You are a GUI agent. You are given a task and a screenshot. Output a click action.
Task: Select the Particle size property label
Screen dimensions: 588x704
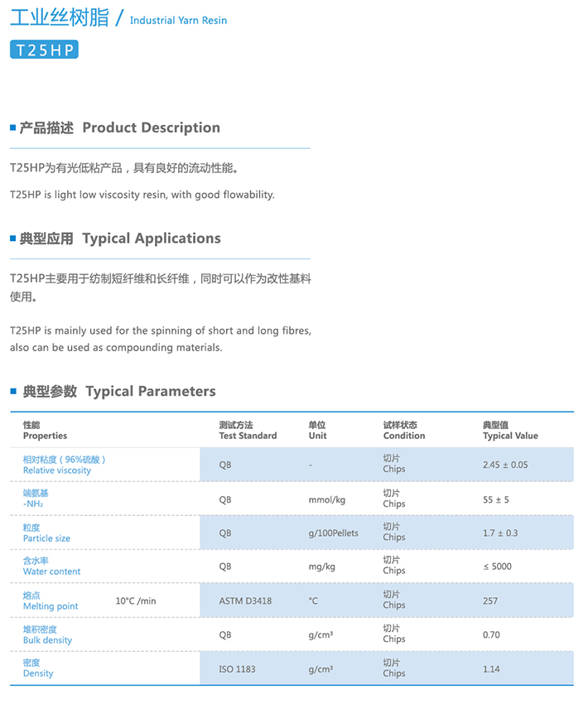46,538
